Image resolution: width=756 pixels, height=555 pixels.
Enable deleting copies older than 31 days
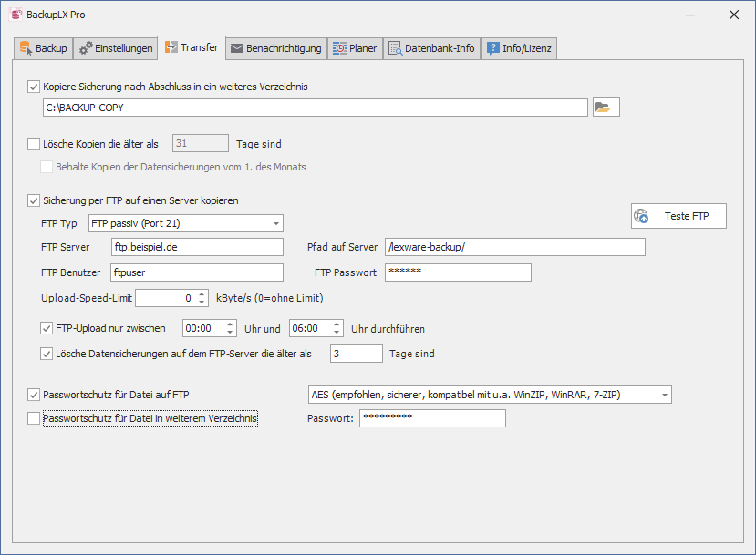[x=34, y=143]
